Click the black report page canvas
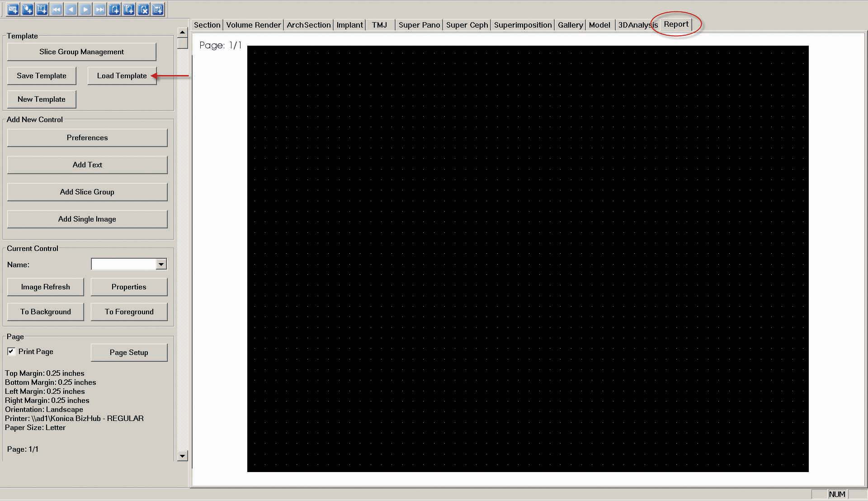This screenshot has width=868, height=501. pos(528,259)
